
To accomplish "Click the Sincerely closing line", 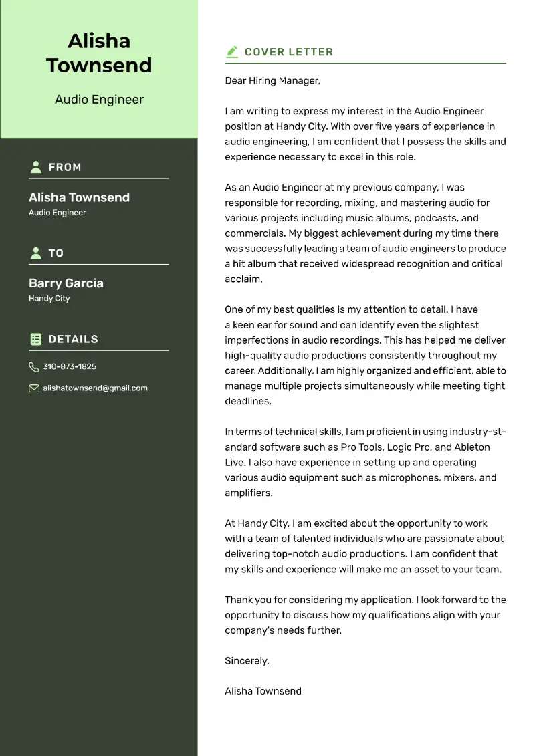I will click(247, 661).
